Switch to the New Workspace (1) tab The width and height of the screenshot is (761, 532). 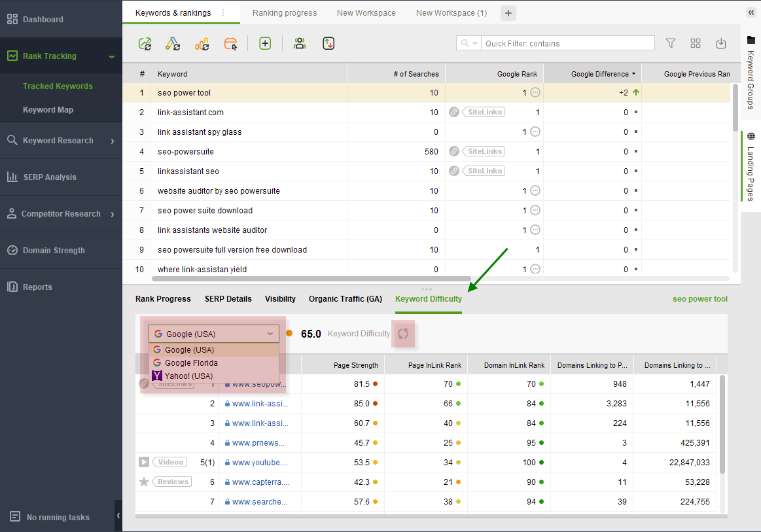tap(451, 13)
